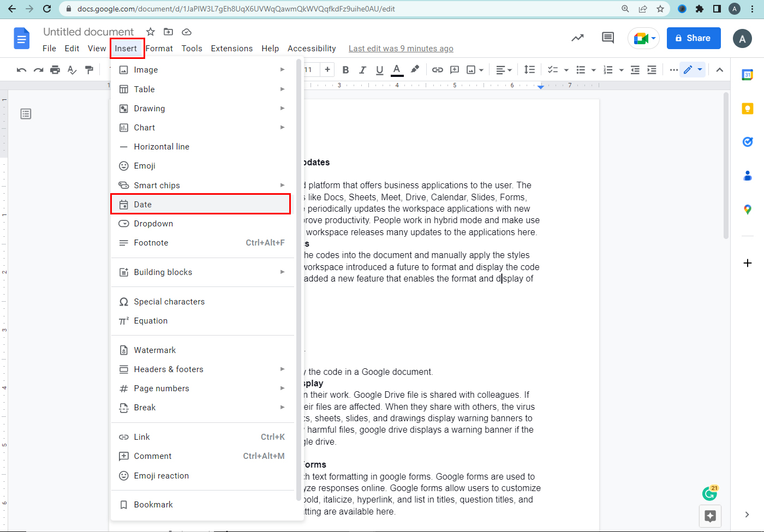Viewport: 764px width, 532px height.
Task: Open bulleted list options dropdown arrow
Action: (594, 70)
